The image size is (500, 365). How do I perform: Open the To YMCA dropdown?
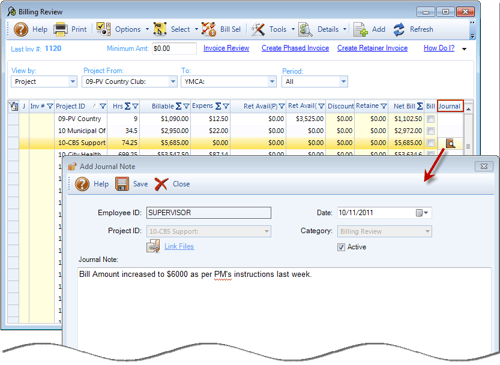[x=272, y=82]
